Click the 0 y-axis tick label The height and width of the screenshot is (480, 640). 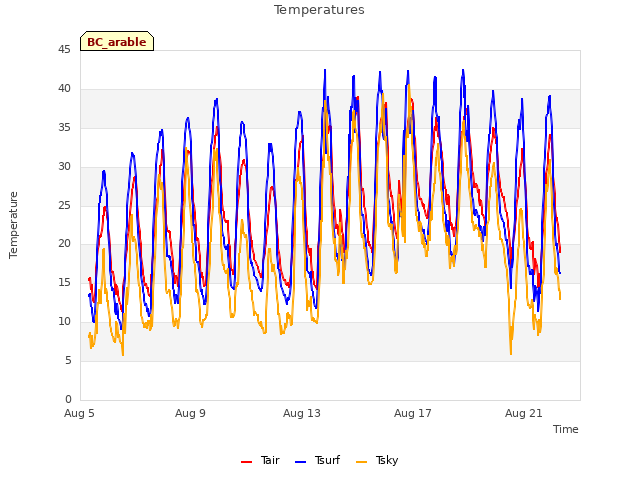(68, 399)
